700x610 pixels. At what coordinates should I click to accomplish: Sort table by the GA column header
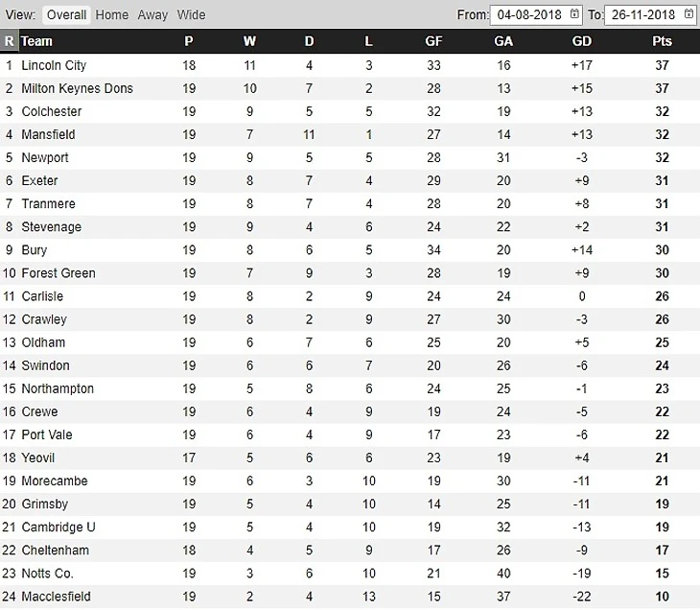click(503, 41)
